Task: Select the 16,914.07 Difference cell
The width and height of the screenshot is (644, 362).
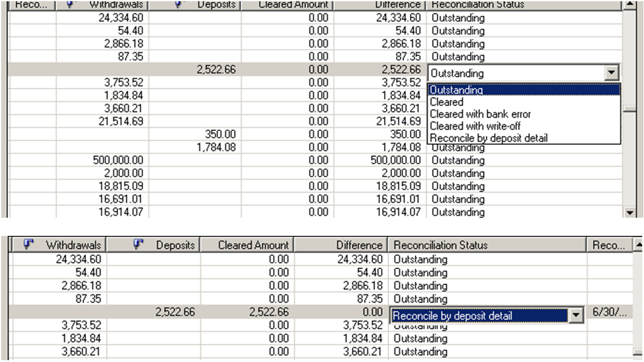Action: pyautogui.click(x=380, y=212)
